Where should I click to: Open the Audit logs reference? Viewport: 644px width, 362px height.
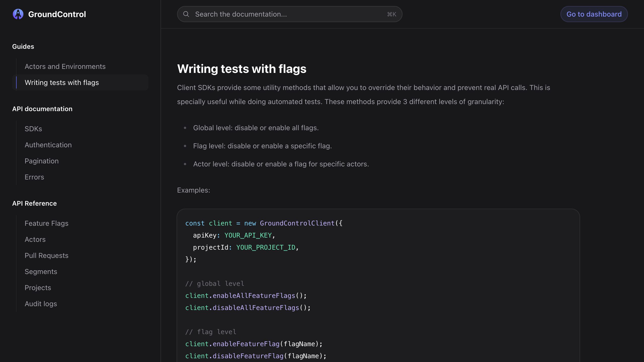coord(41,304)
